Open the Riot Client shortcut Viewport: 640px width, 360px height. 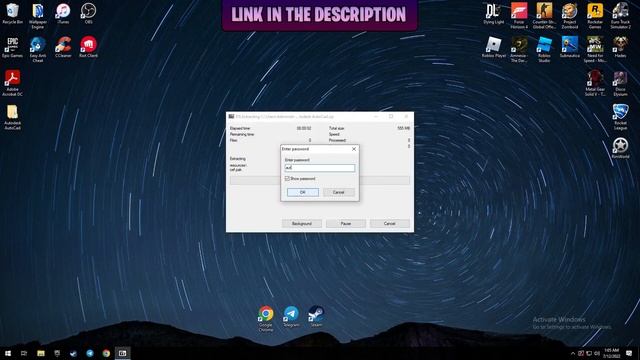click(88, 47)
